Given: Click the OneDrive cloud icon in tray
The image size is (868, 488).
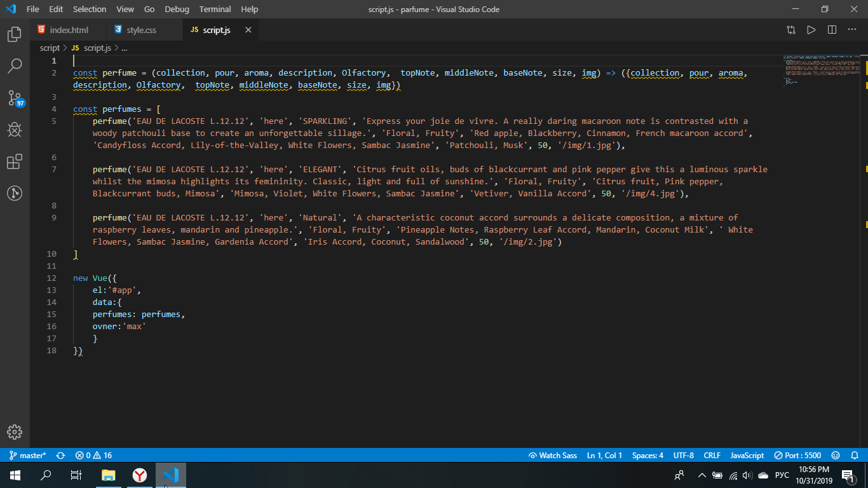Looking at the screenshot, I should click(763, 475).
